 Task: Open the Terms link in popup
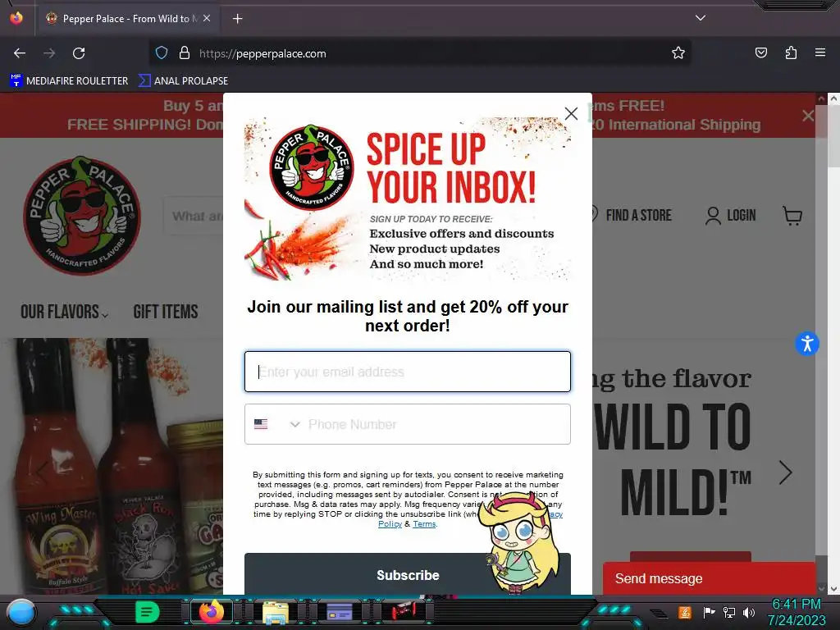pos(424,524)
